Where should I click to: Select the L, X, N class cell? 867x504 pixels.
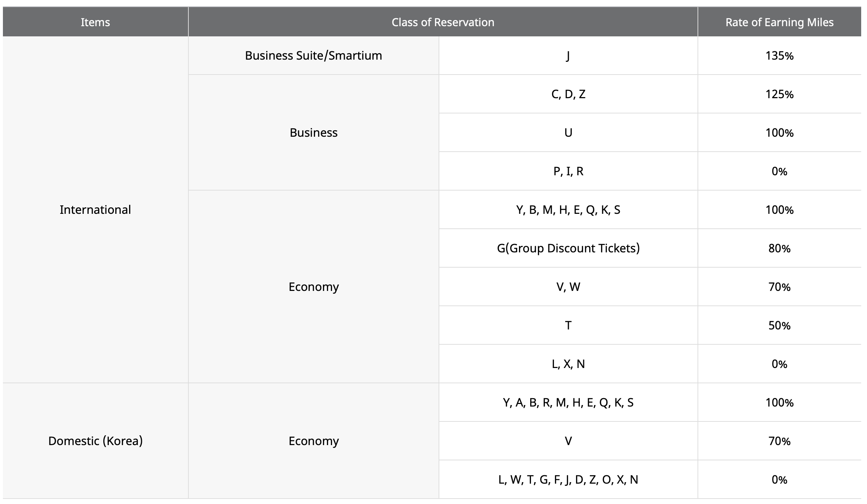[568, 364]
